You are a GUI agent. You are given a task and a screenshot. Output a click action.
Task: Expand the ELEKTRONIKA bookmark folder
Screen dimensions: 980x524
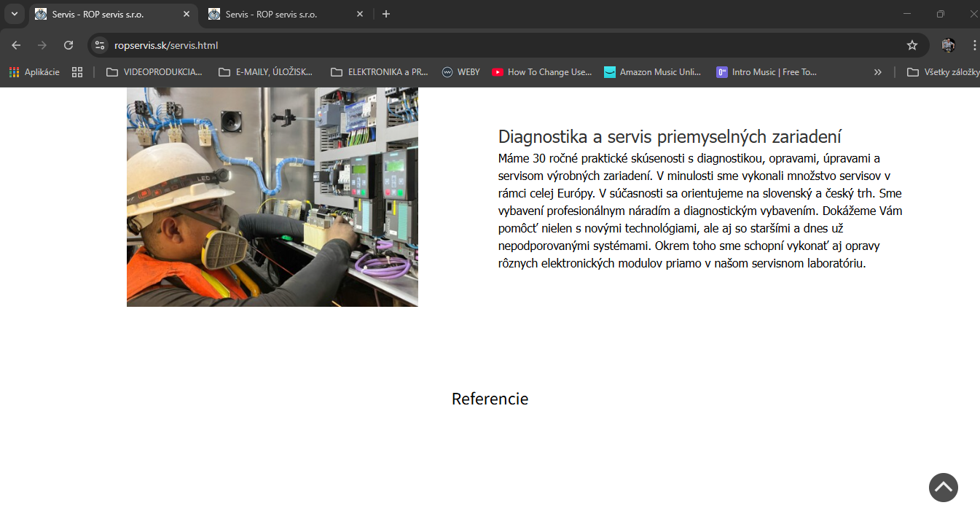(379, 72)
